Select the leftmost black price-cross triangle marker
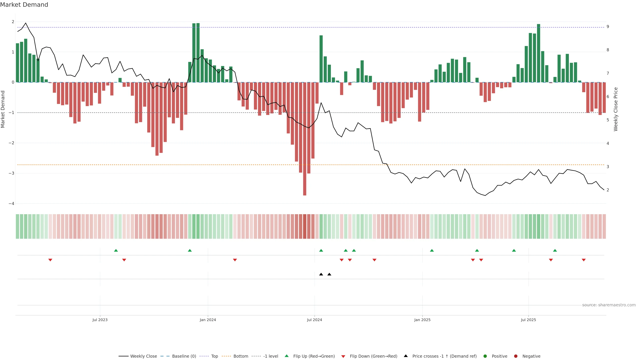 (x=321, y=274)
